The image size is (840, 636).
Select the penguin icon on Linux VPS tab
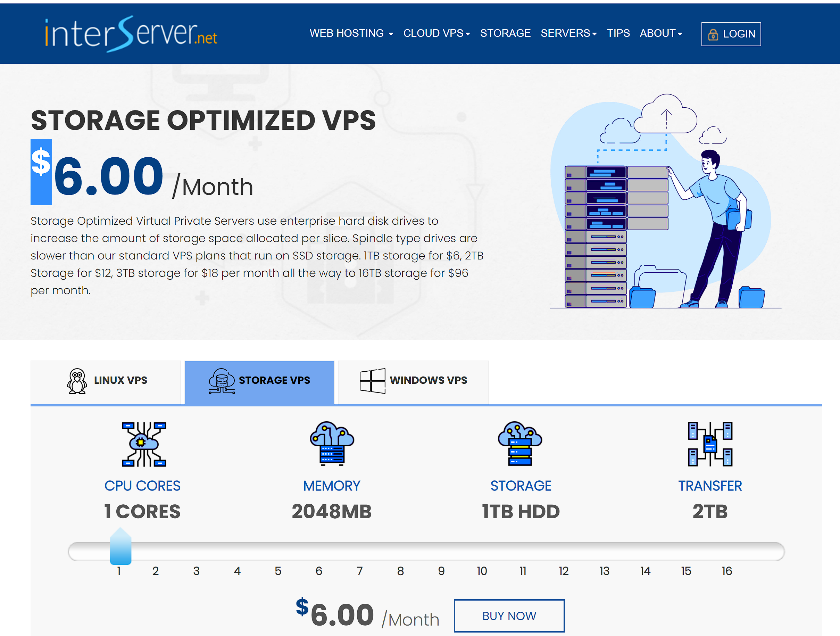(x=77, y=381)
